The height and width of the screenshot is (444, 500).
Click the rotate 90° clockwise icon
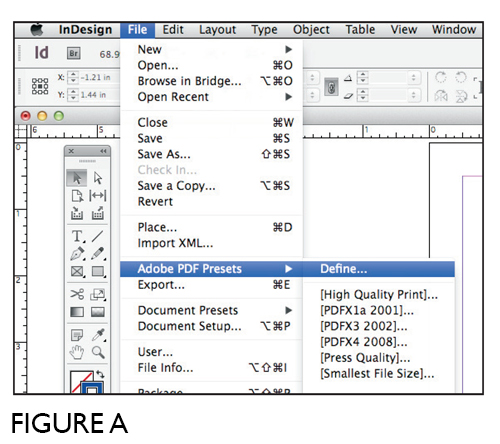[441, 78]
